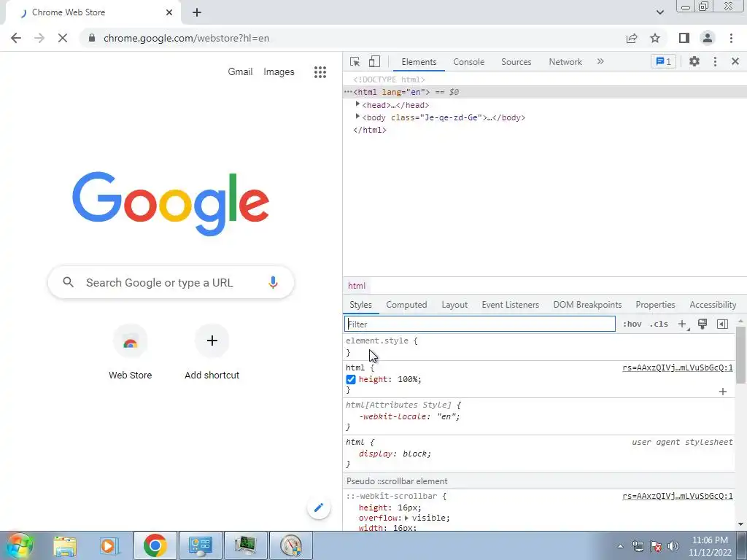Open DevTools settings gear

pyautogui.click(x=694, y=61)
